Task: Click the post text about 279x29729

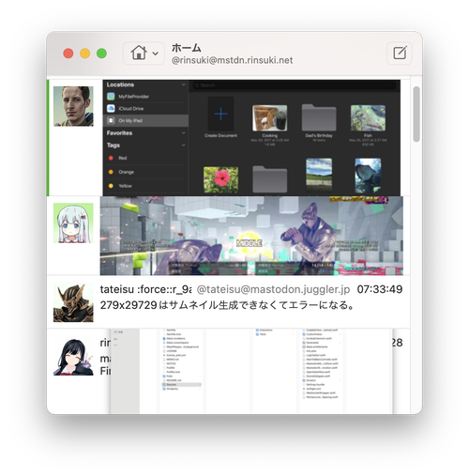Action: point(227,305)
